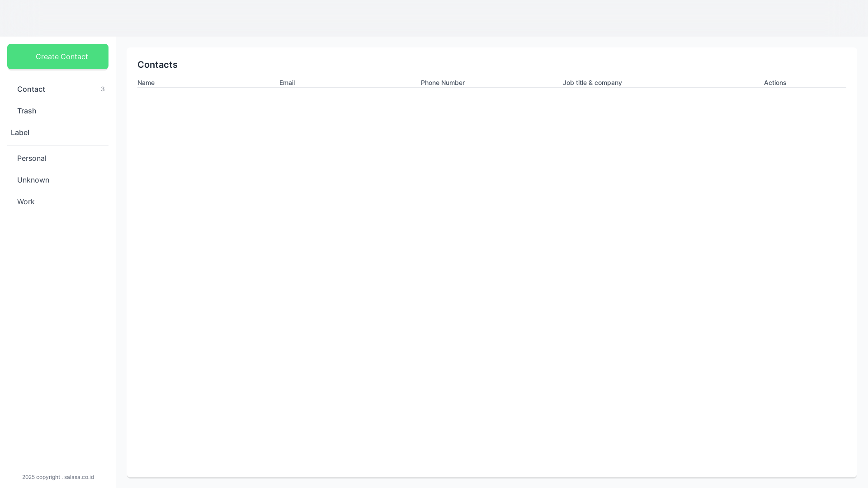Click the Actions column header
This screenshot has width=868, height=488.
click(x=775, y=83)
